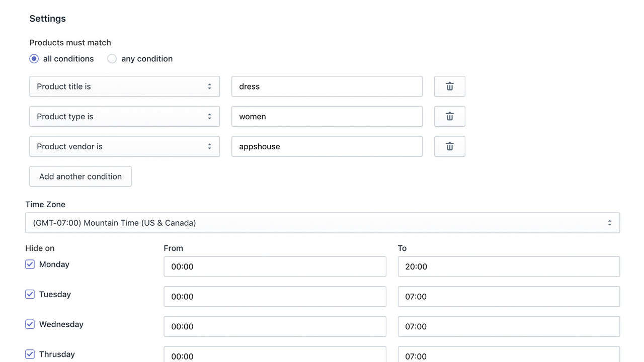Delete the 'dress' product title condition

(449, 86)
